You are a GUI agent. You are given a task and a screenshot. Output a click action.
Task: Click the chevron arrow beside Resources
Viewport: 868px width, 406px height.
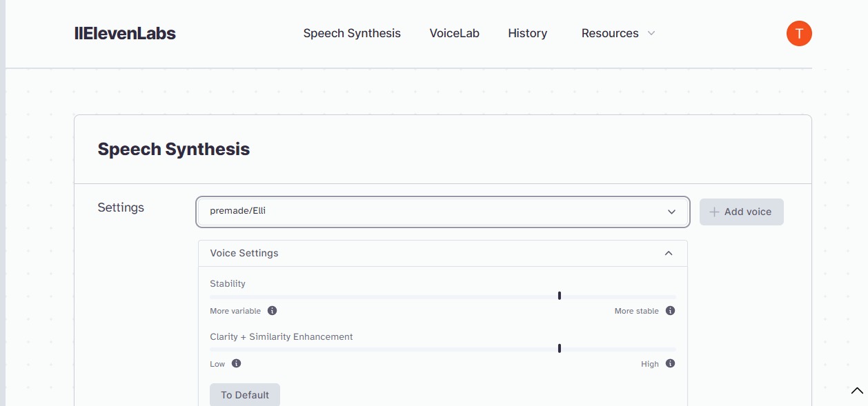click(651, 33)
